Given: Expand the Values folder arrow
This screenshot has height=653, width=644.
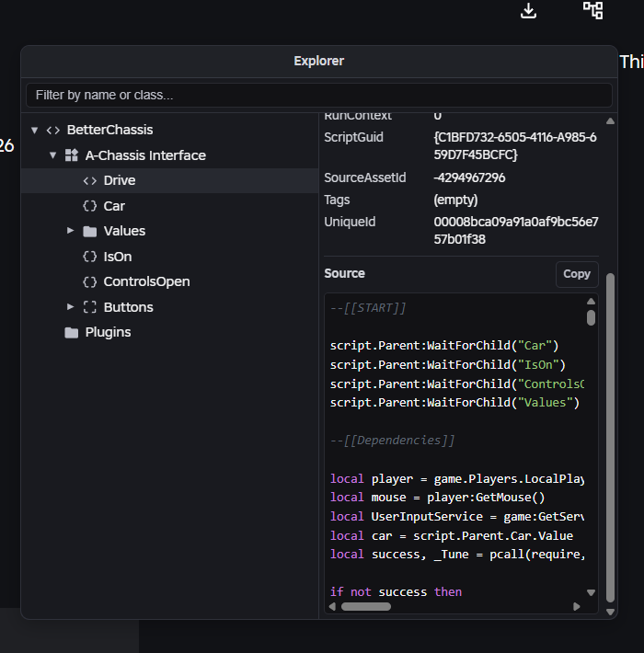Looking at the screenshot, I should 71,231.
